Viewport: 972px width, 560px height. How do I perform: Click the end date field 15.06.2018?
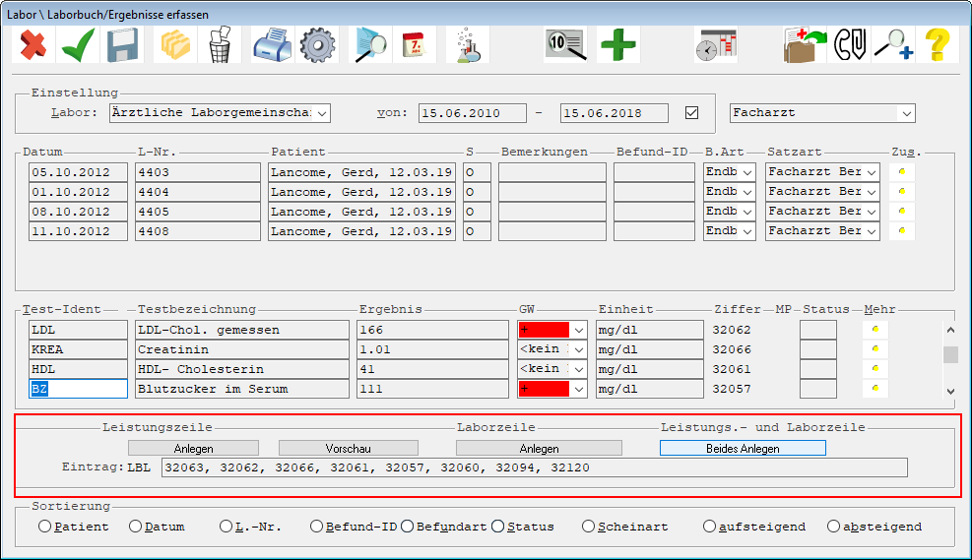tap(615, 113)
